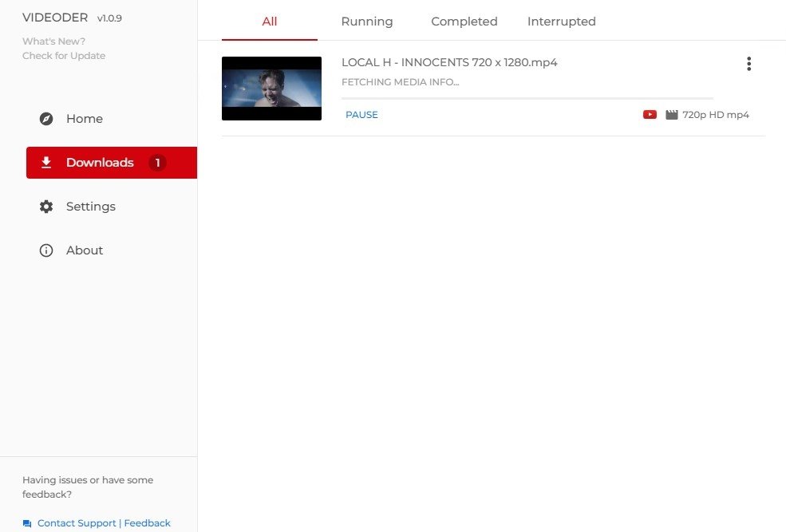Click the download progress bar

click(x=527, y=99)
